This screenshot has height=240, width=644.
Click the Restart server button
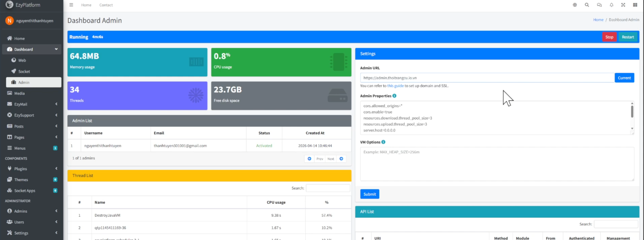pyautogui.click(x=628, y=37)
